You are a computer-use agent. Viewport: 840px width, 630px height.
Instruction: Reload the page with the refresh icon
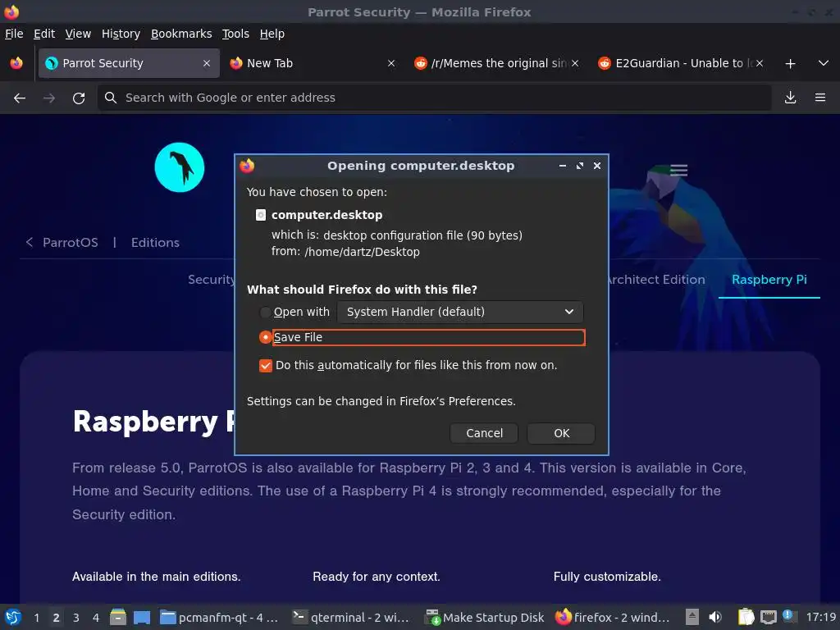pyautogui.click(x=79, y=98)
